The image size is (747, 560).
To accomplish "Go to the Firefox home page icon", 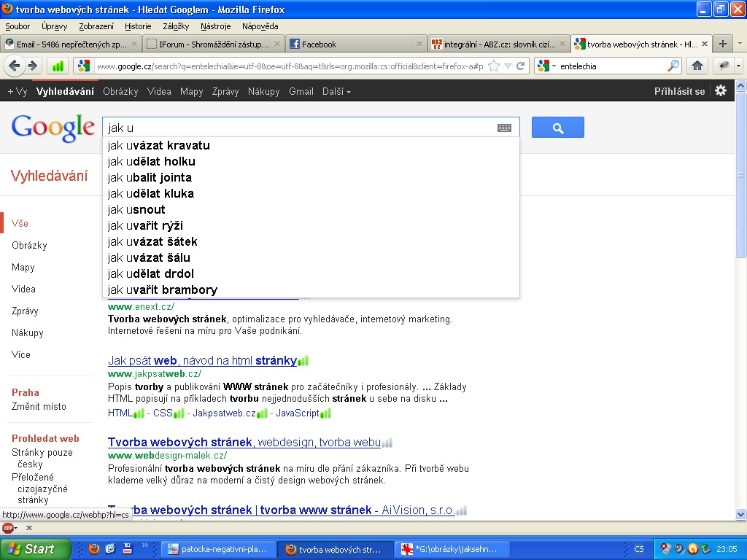I will point(697,66).
